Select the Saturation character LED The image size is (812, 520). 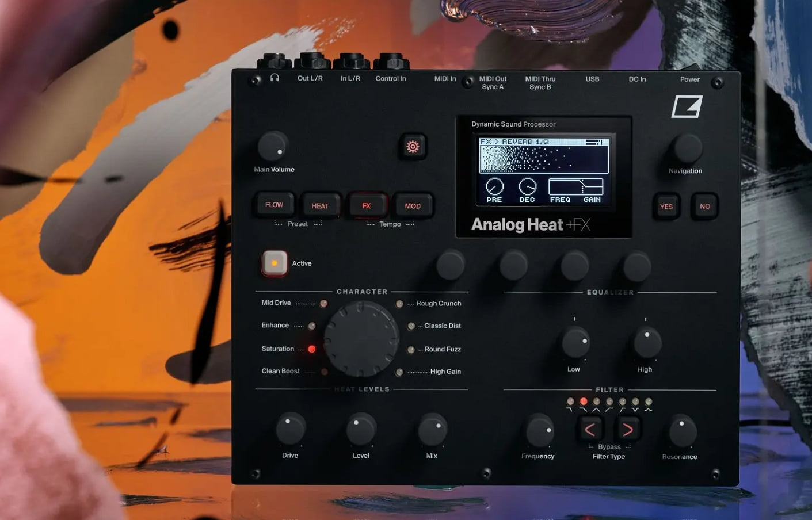click(312, 349)
